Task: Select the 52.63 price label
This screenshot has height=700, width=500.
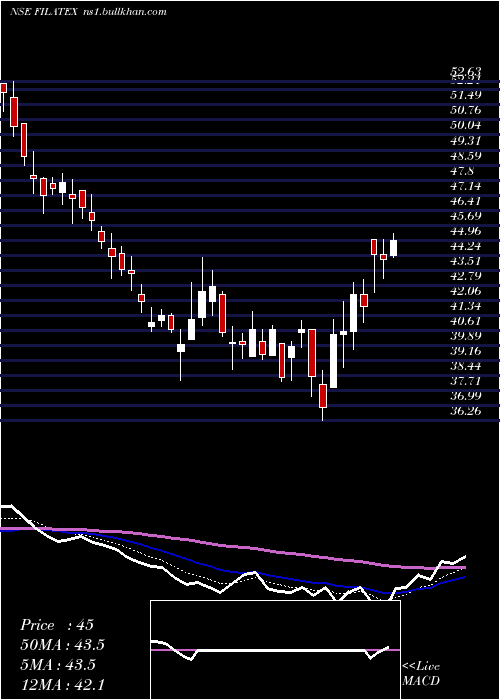Action: 465,71
